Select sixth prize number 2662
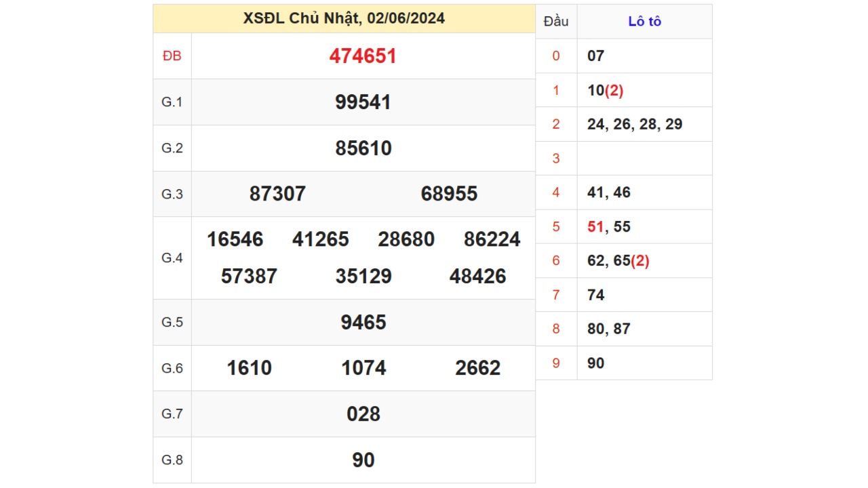 pyautogui.click(x=477, y=369)
